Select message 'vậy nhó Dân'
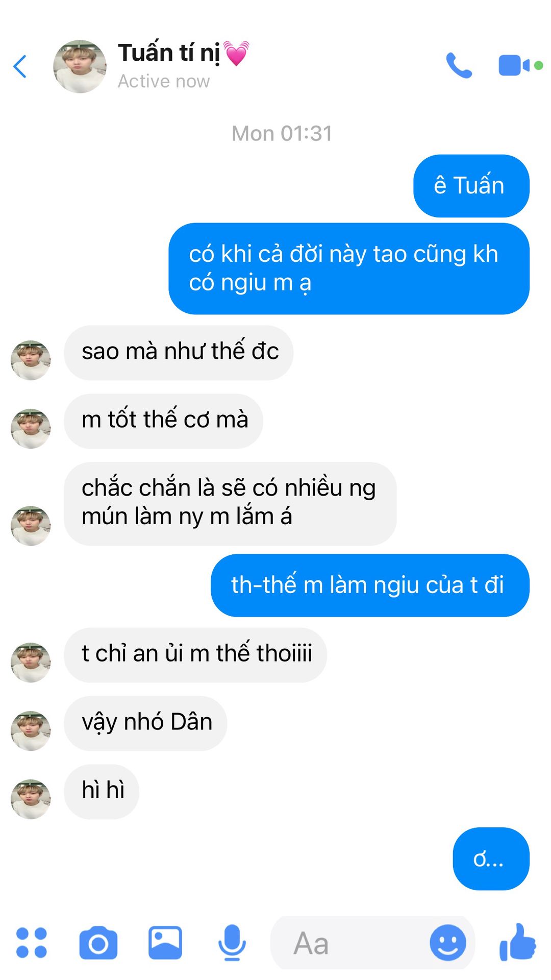Viewport: 551px width, 980px height. [145, 723]
